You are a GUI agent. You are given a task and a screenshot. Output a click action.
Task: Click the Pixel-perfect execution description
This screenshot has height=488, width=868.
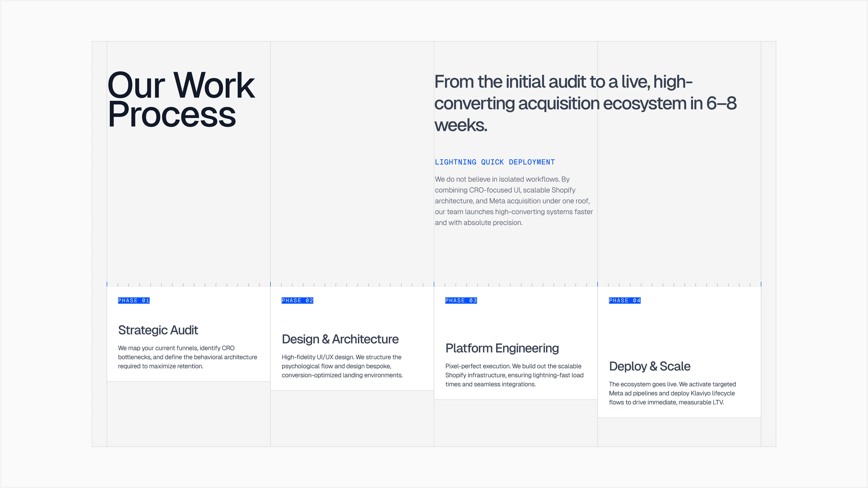(x=514, y=375)
